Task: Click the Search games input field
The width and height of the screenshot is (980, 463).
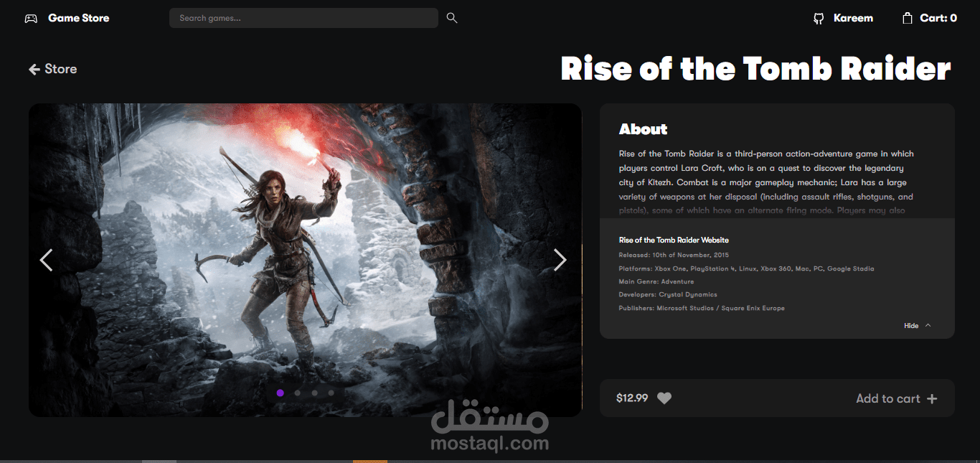Action: coord(303,18)
